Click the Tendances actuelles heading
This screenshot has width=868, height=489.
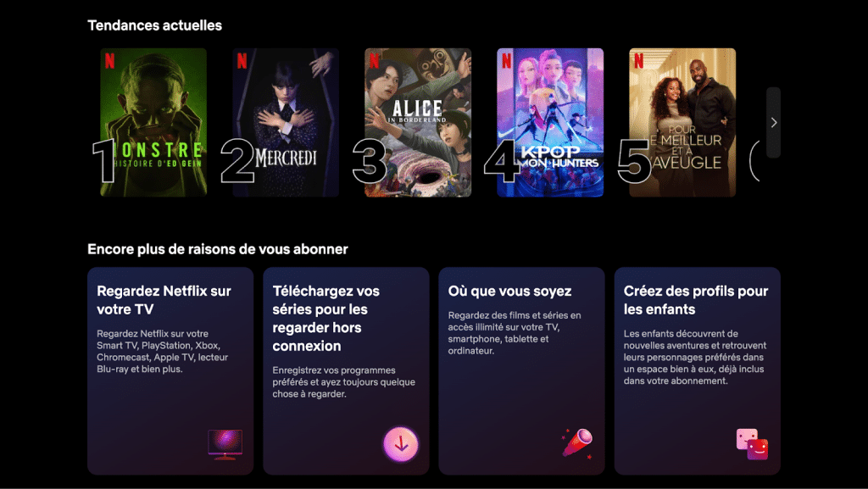tap(154, 25)
